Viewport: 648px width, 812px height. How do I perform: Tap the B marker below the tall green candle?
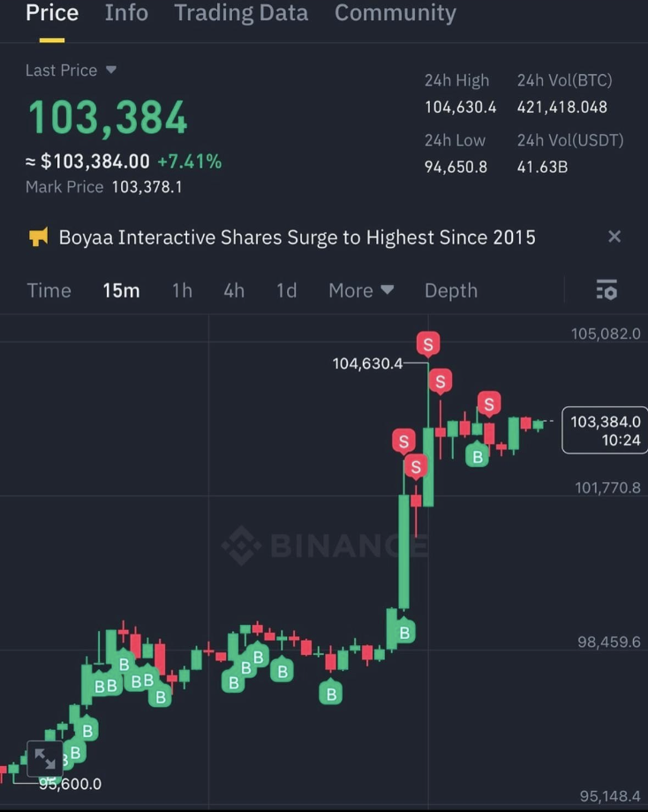[404, 632]
